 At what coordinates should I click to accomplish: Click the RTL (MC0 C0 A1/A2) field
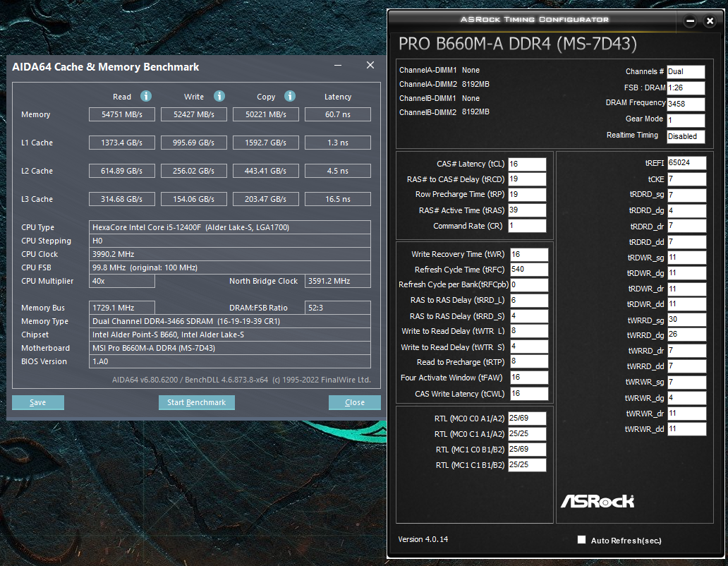[x=528, y=419]
